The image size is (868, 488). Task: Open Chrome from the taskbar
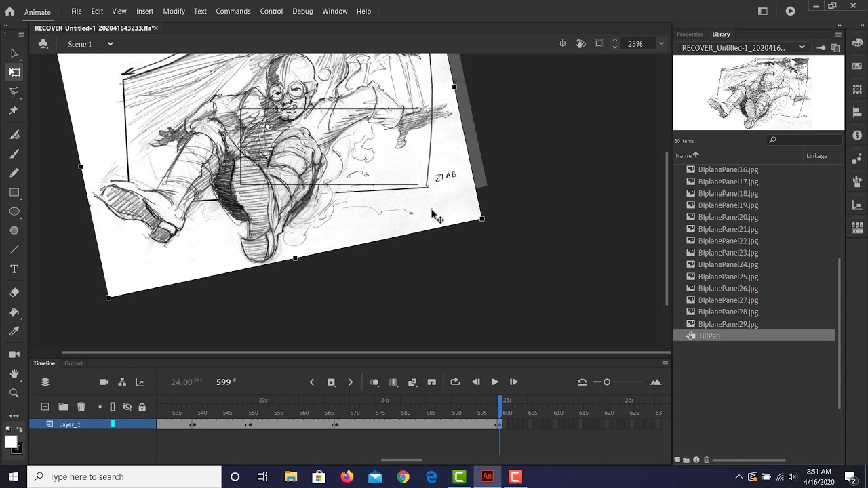403,476
